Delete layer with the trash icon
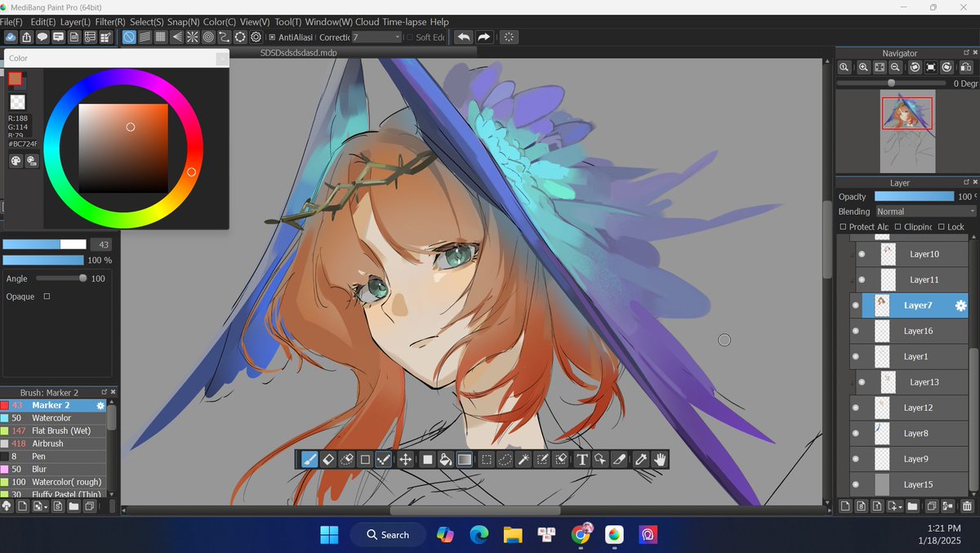The width and height of the screenshot is (980, 553). coord(967,506)
